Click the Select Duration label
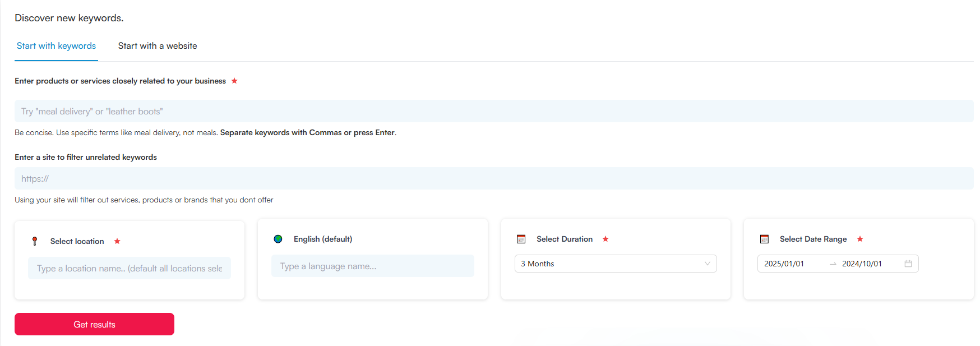Screen dimensions: 980x346 565,239
